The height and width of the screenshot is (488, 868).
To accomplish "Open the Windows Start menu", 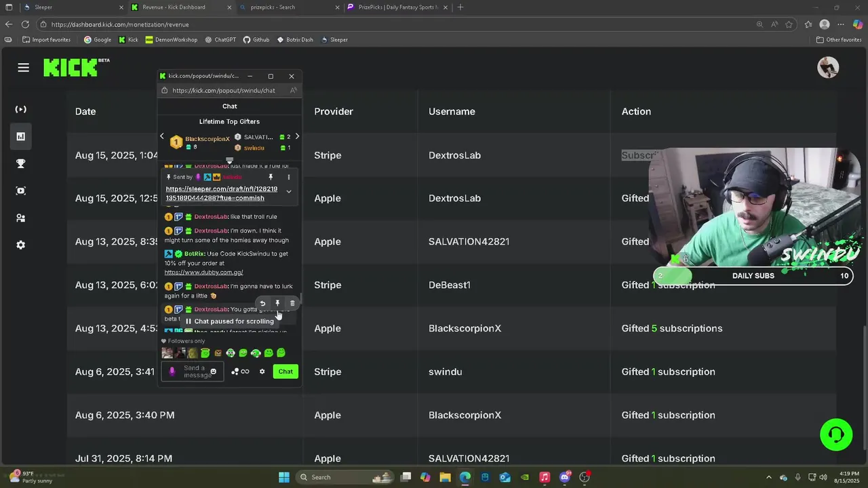I will [284, 477].
